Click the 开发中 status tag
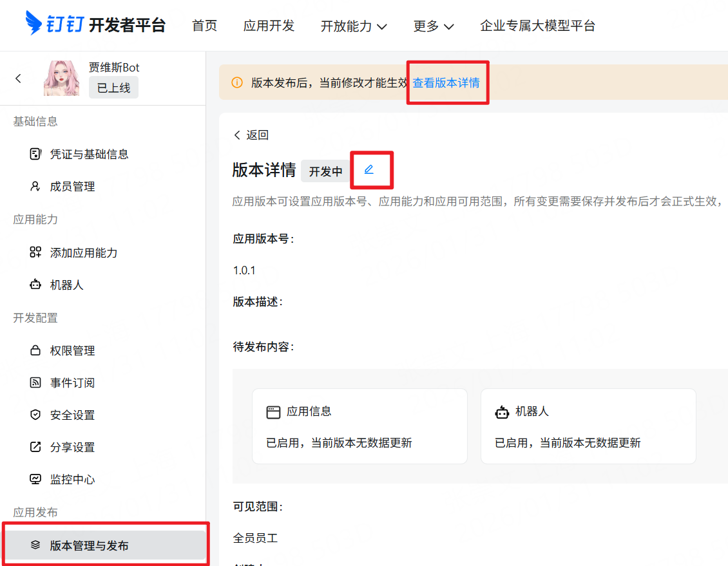The width and height of the screenshot is (728, 566). 326,171
